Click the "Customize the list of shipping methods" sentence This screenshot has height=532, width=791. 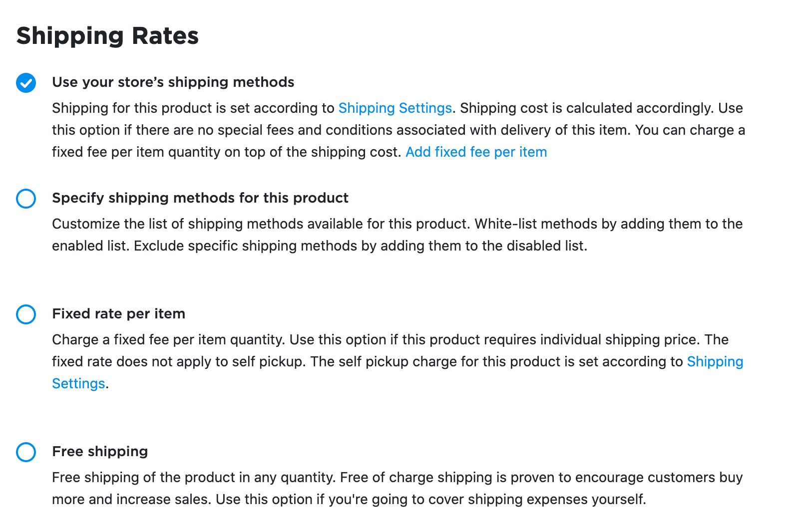click(260, 224)
